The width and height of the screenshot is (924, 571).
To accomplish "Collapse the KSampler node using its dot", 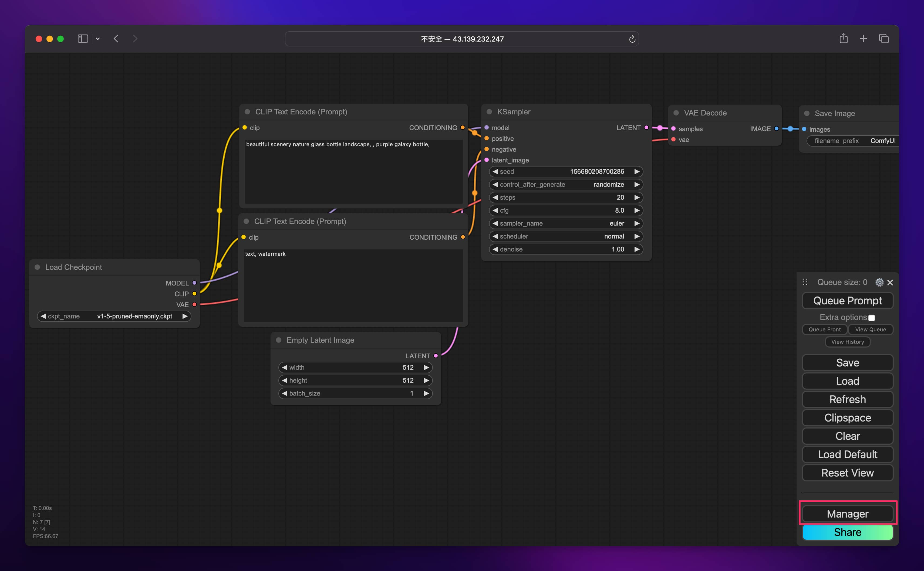I will (489, 112).
